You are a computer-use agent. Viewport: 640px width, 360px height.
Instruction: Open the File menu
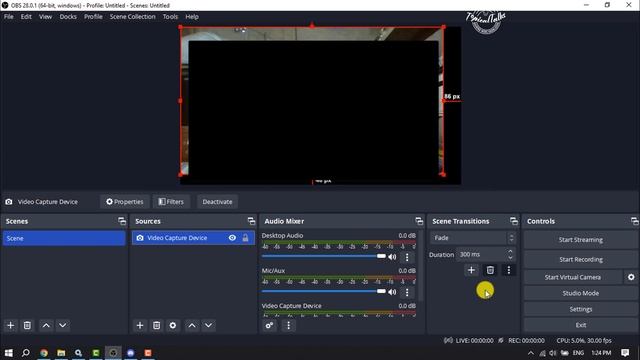tap(9, 17)
